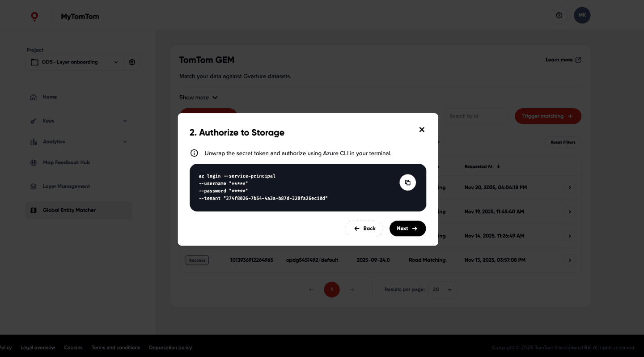This screenshot has height=357, width=644.
Task: Click the TomTom logo pin icon
Action: click(x=34, y=17)
